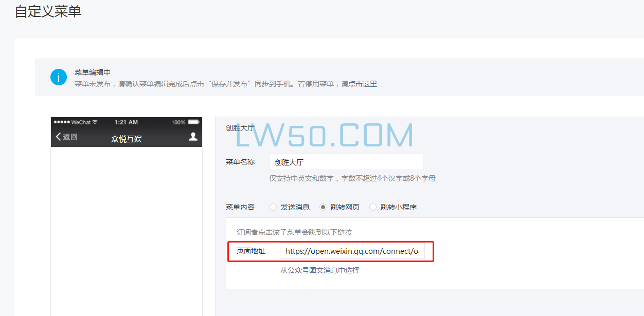Image resolution: width=644 pixels, height=316 pixels.
Task: Click the 从公众号图文消息中选择 link
Action: 319,270
